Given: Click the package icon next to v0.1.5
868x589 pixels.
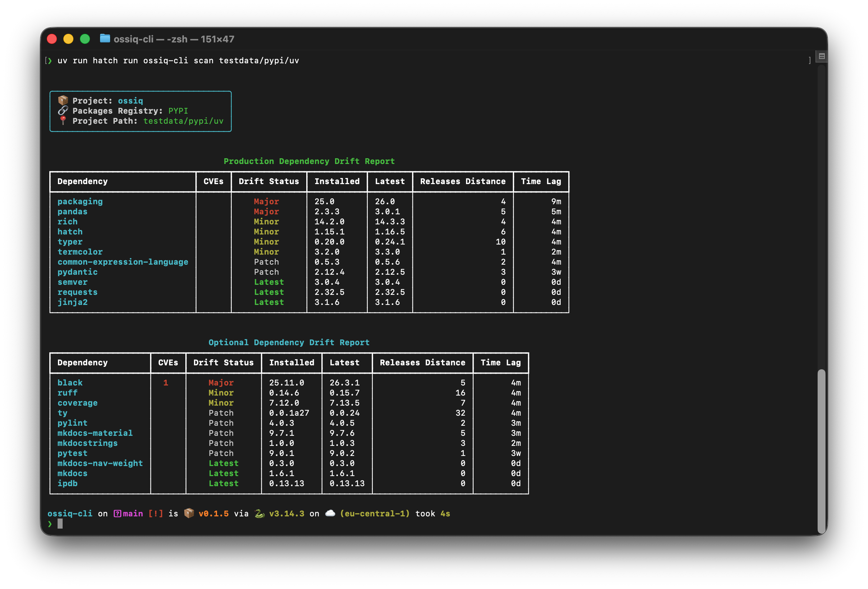Looking at the screenshot, I should 190,513.
